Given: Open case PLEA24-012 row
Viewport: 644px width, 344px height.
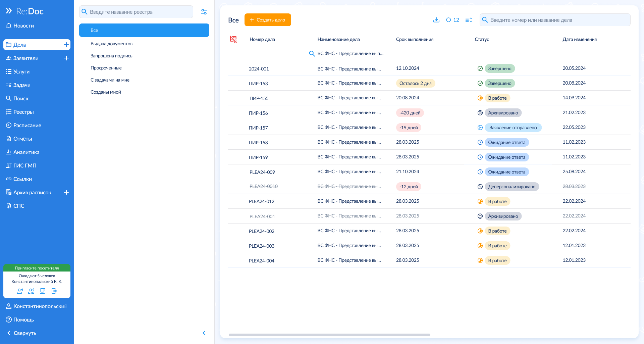Looking at the screenshot, I should point(262,201).
